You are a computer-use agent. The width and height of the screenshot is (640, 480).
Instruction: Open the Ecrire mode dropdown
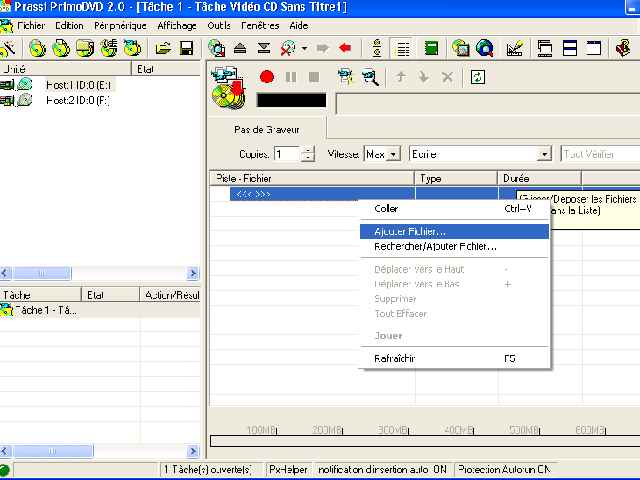tap(544, 155)
